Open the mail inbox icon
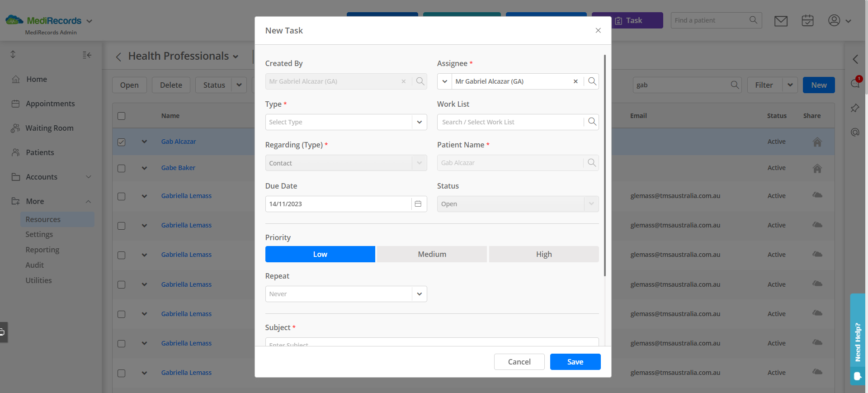 click(x=781, y=21)
